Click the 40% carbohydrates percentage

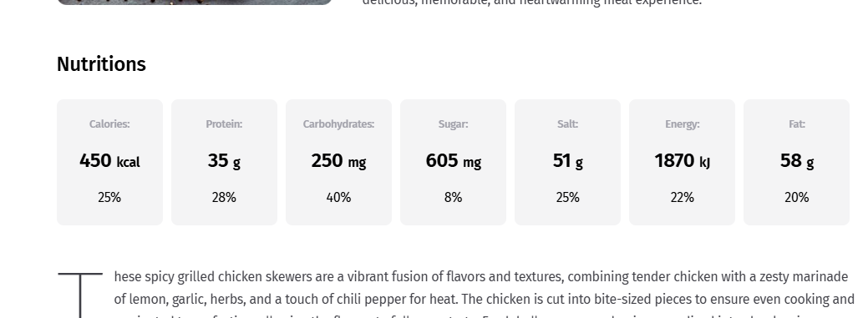pyautogui.click(x=339, y=198)
